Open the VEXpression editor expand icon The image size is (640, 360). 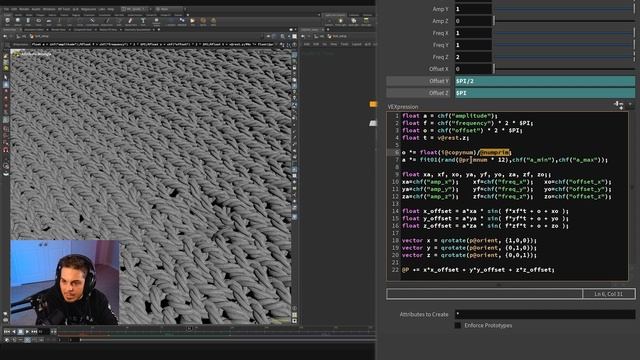619,105
